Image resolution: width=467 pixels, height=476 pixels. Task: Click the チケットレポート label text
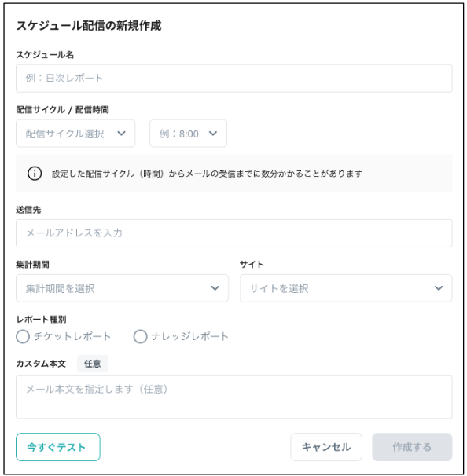click(x=72, y=337)
